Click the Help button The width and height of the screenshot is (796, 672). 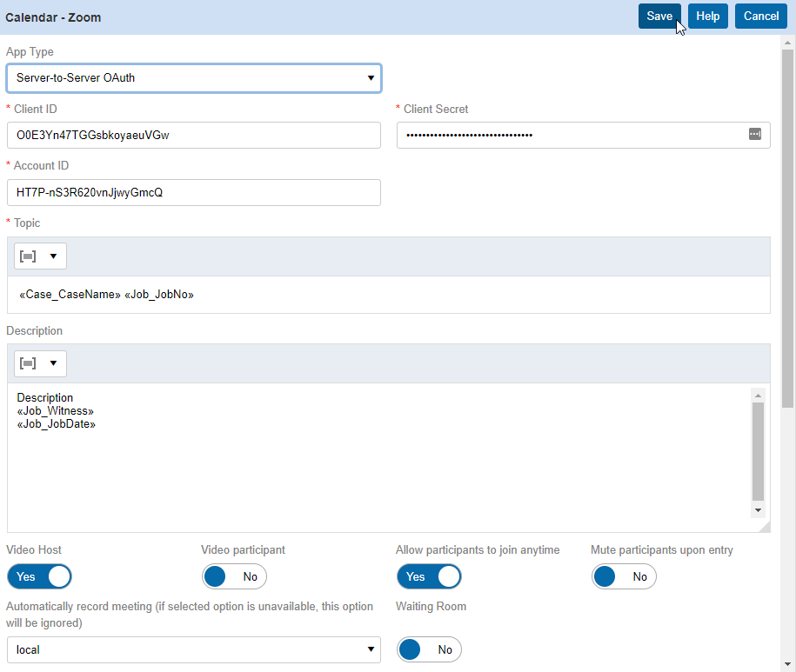pyautogui.click(x=708, y=17)
